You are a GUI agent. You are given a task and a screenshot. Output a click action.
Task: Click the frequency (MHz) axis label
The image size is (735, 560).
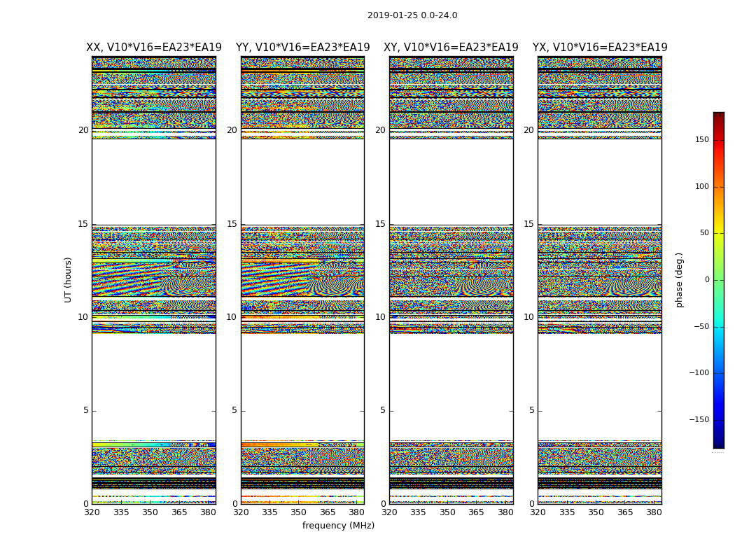338,526
